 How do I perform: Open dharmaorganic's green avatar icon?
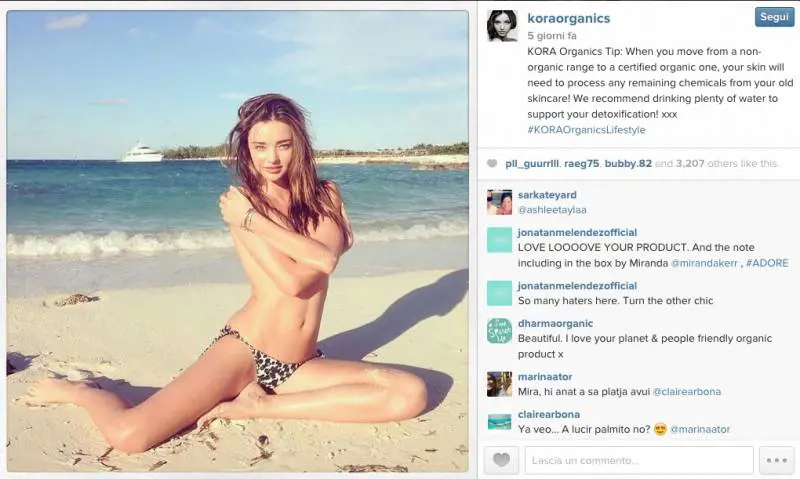pos(499,331)
